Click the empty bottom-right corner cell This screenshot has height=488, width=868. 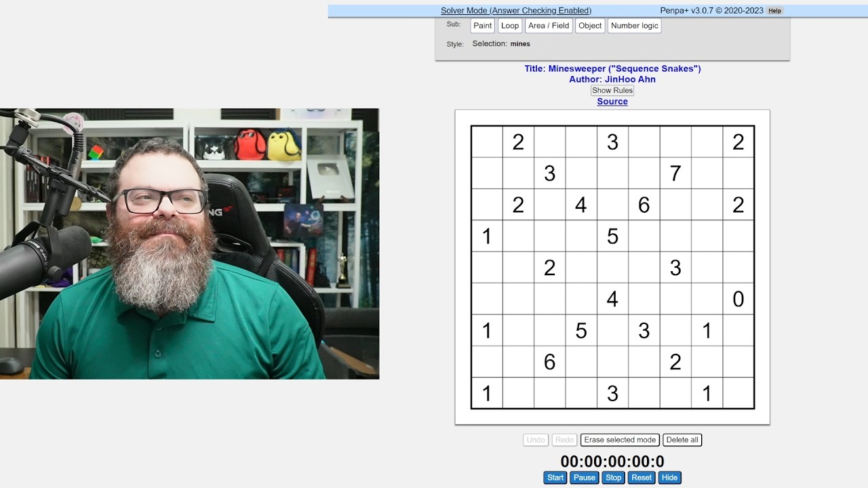tap(738, 393)
